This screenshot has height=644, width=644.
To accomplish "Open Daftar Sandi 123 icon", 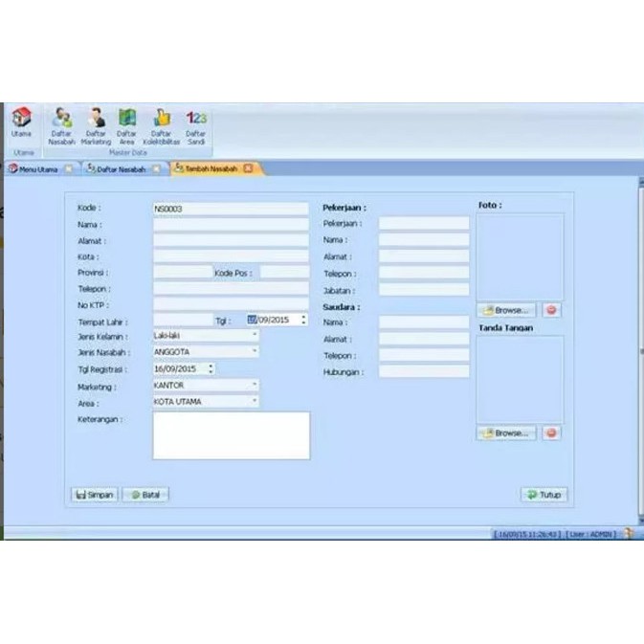I will pos(196,127).
